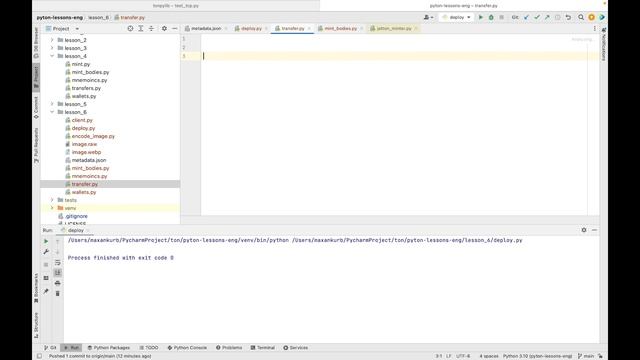Open deploy run configuration dropdown
Image resolution: width=640 pixels, height=360 pixels.
[456, 18]
